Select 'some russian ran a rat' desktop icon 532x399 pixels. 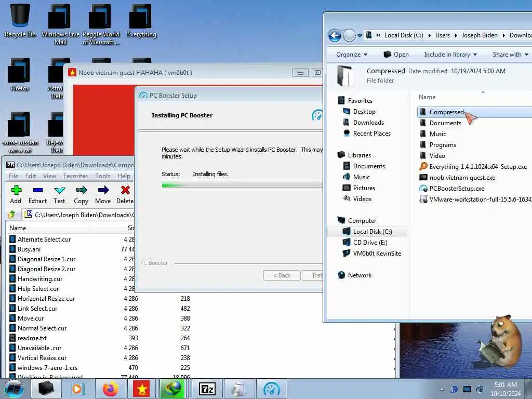point(20,132)
